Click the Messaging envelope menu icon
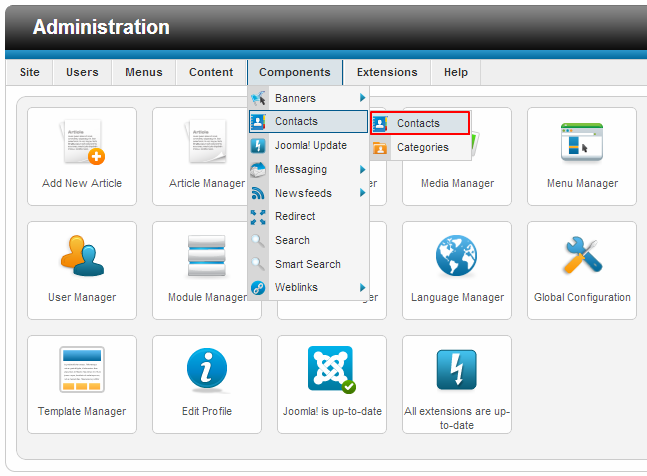This screenshot has width=647, height=476. pyautogui.click(x=258, y=170)
